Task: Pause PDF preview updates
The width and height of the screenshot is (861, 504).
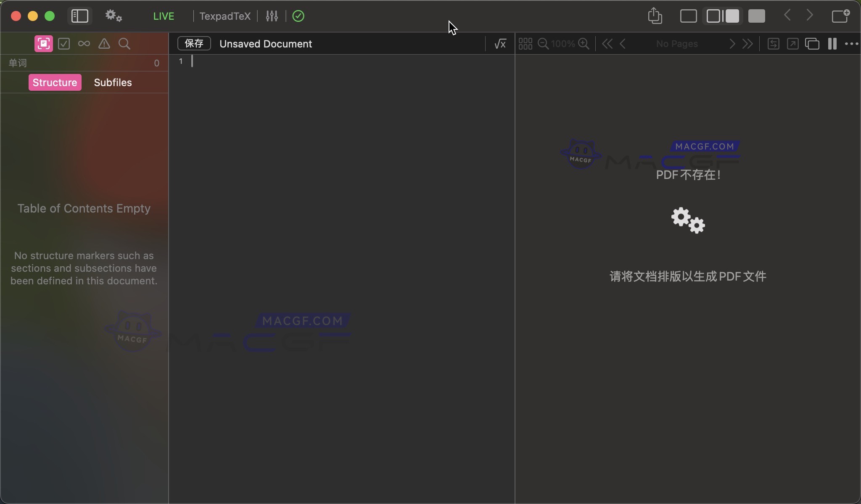Action: (x=832, y=44)
